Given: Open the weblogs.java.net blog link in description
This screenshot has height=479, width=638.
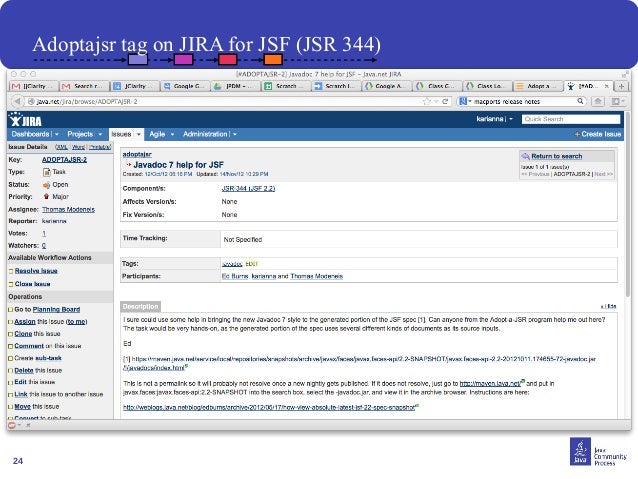Looking at the screenshot, I should click(269, 407).
